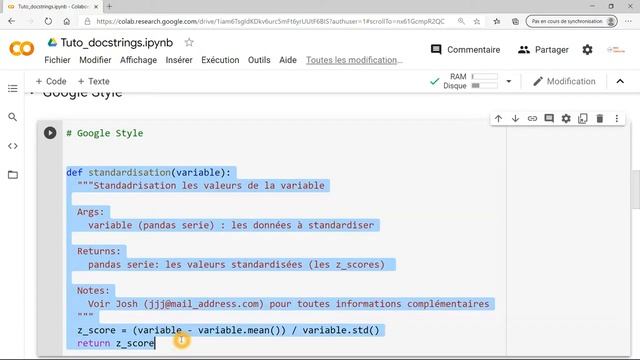Click the notebook vertical scrollbar
Viewport: 640px width, 360px height.
(636, 189)
